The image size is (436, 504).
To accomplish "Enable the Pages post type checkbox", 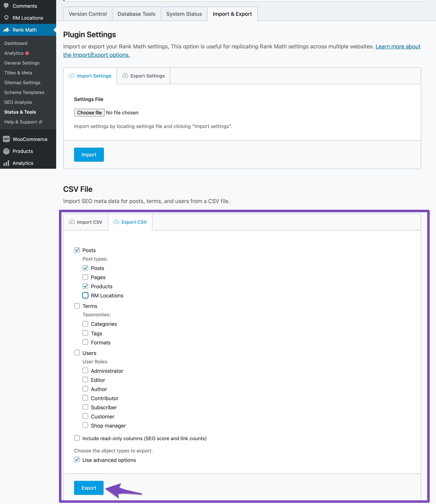I will coord(85,277).
